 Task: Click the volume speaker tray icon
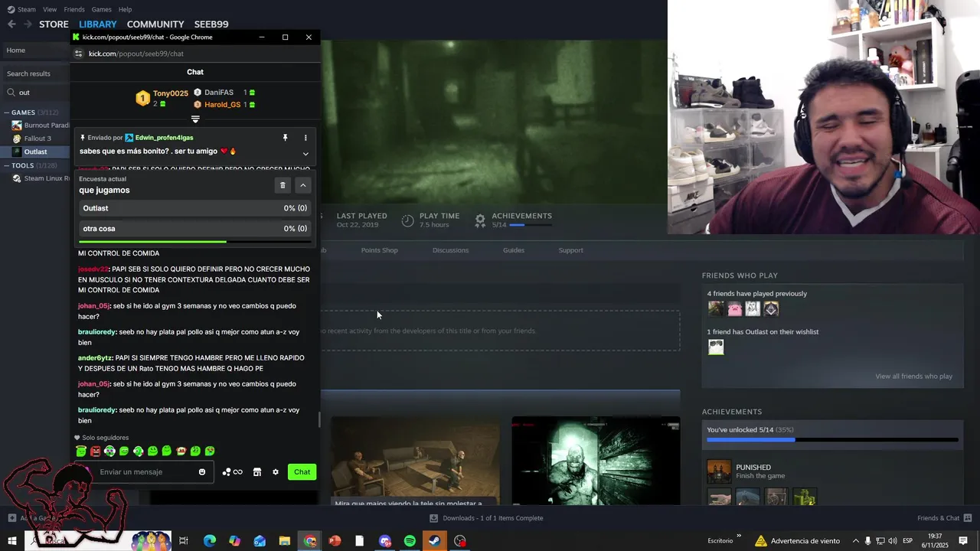coord(893,541)
